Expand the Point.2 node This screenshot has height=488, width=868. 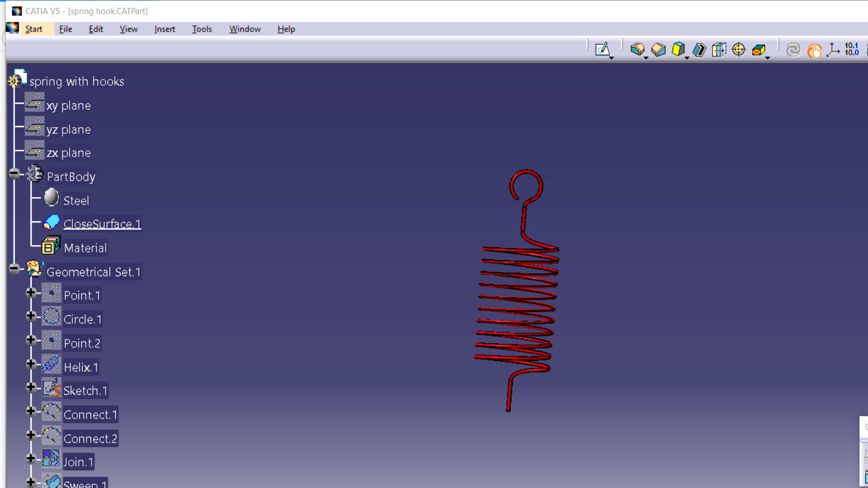click(x=31, y=340)
